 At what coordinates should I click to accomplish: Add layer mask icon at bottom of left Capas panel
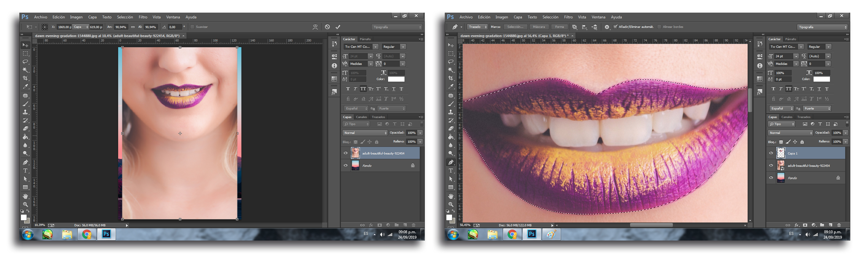[380, 225]
